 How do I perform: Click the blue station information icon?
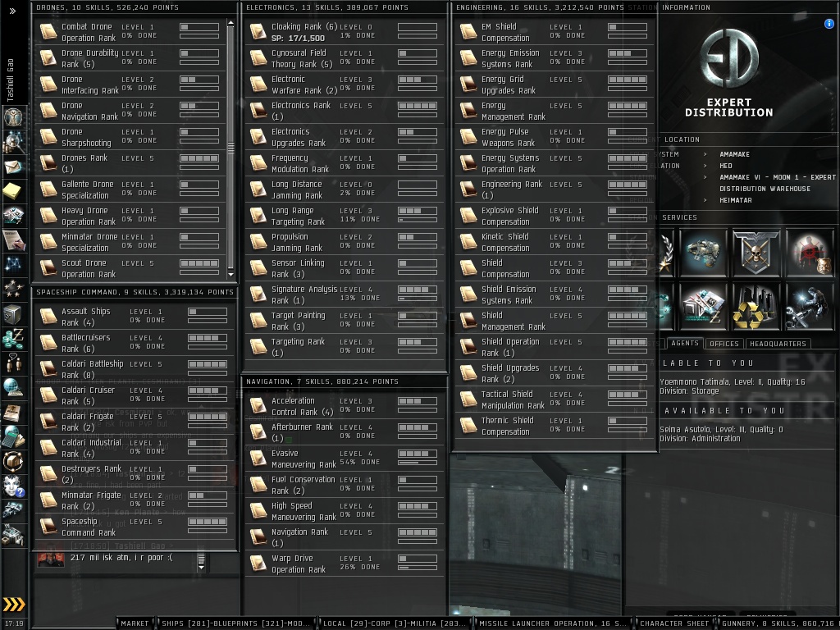point(829,24)
